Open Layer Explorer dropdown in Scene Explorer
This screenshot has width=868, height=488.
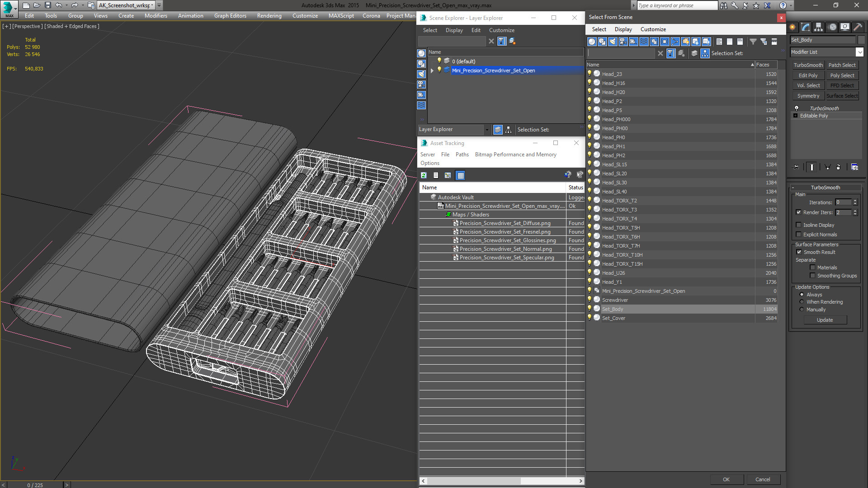(486, 130)
